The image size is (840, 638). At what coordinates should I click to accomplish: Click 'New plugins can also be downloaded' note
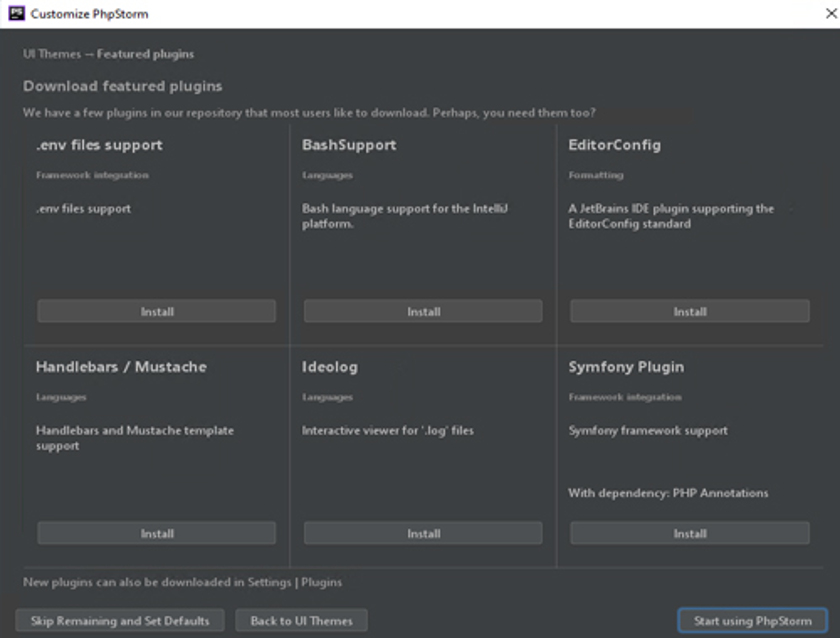tap(182, 582)
